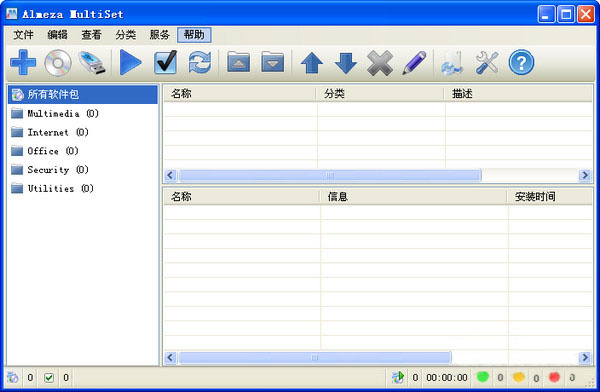Move item down with blue down arrow
Image resolution: width=600 pixels, height=392 pixels.
pyautogui.click(x=346, y=63)
